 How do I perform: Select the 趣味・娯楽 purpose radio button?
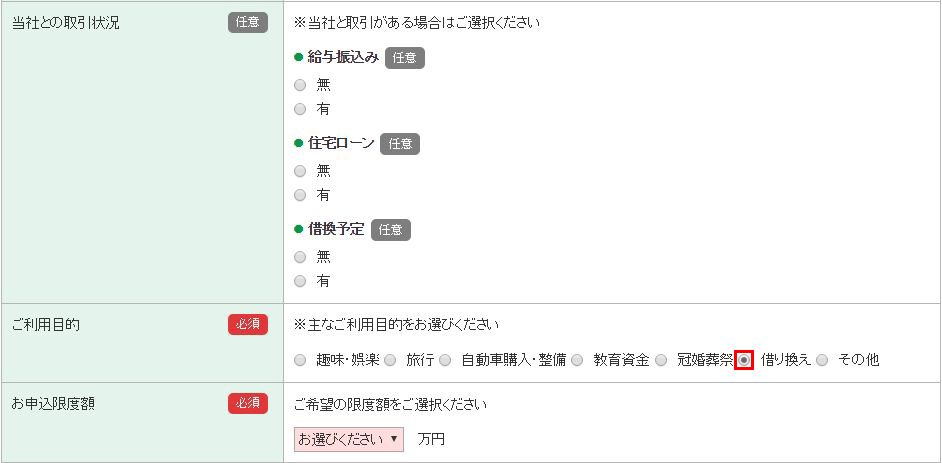click(x=300, y=360)
